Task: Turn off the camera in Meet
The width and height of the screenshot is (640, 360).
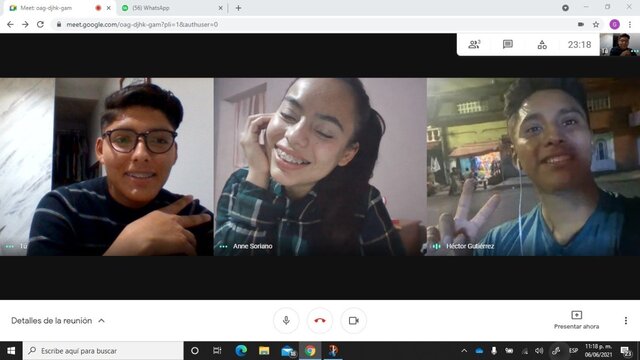Action: point(353,320)
